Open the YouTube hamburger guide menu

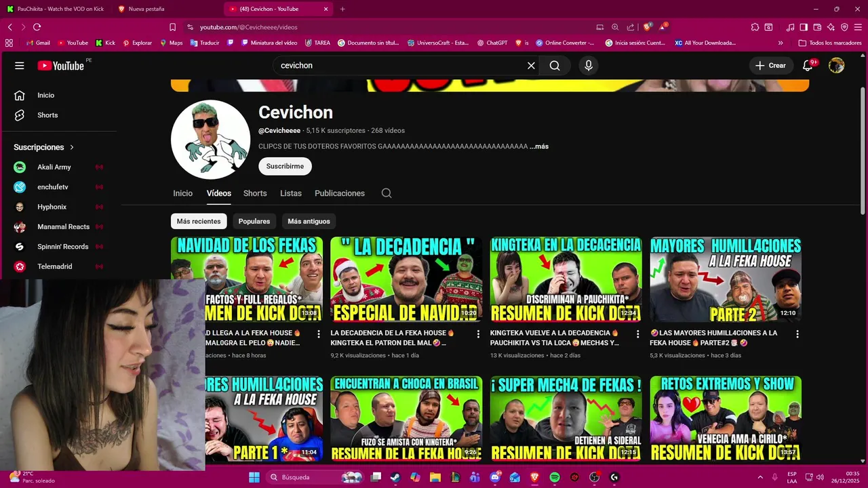(x=20, y=66)
